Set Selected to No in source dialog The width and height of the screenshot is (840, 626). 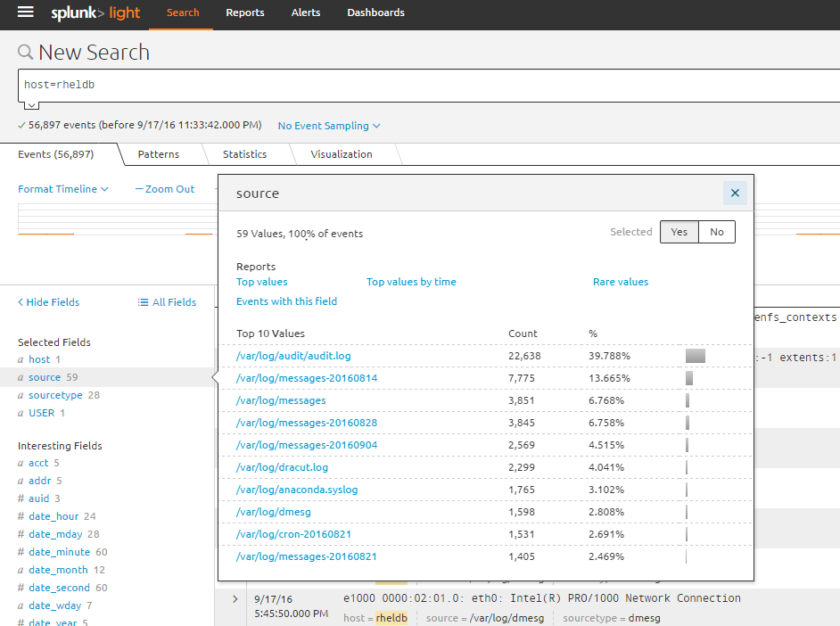point(716,232)
